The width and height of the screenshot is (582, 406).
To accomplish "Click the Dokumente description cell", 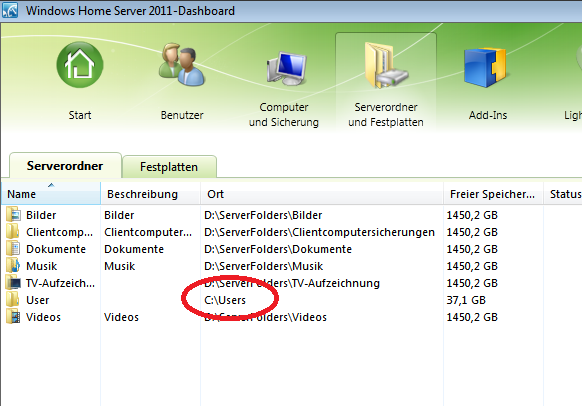I will pos(134,249).
